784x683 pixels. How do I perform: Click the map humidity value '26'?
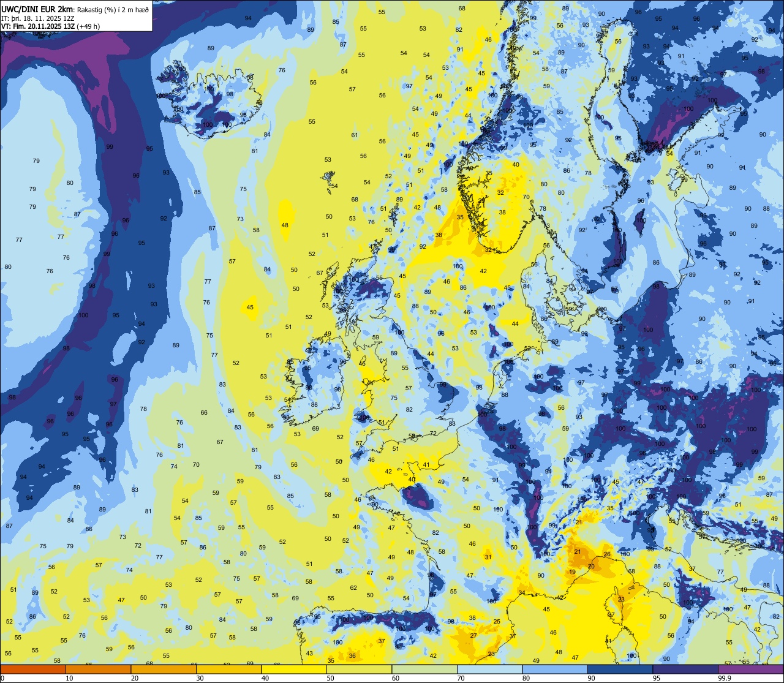[607, 554]
